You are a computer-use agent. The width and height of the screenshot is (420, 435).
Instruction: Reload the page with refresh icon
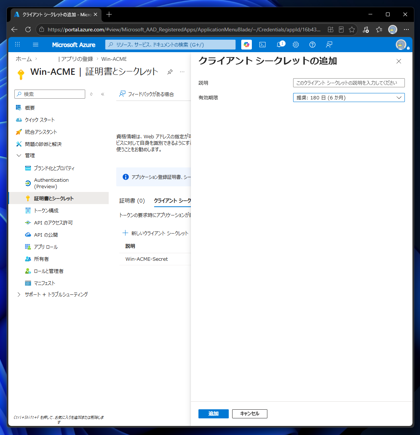(x=28, y=30)
